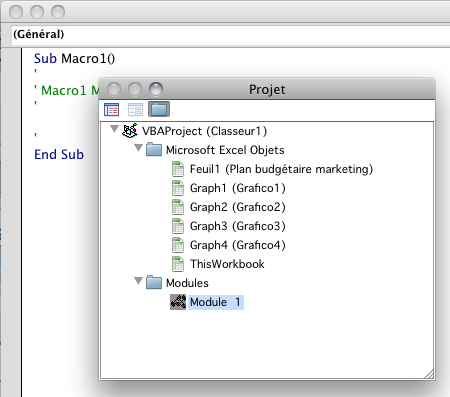Select Graph4 (Grafico4) tree entry
Image resolution: width=450 pixels, height=397 pixels.
tap(238, 245)
